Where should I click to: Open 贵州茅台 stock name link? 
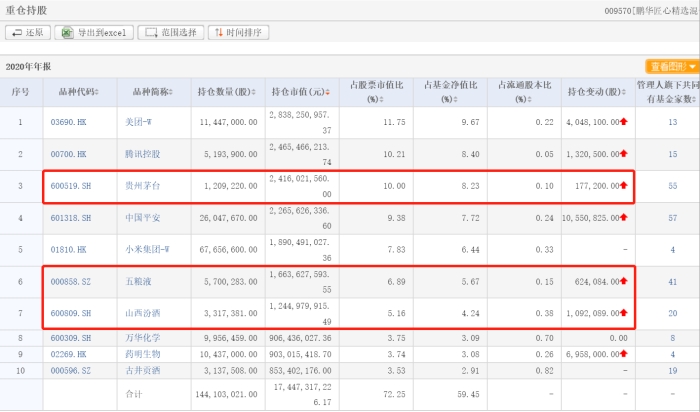click(142, 186)
